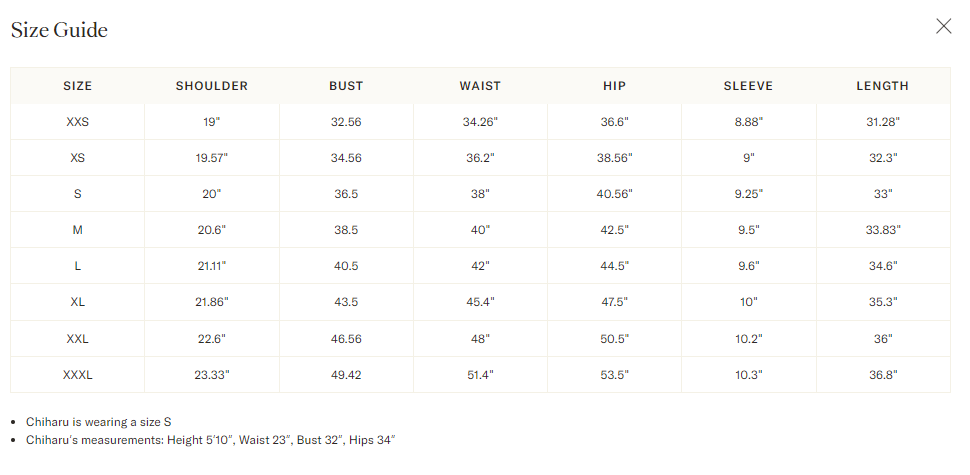The image size is (970, 475).
Task: Click "Chiharu is wearing a size S" note
Action: pyautogui.click(x=98, y=422)
